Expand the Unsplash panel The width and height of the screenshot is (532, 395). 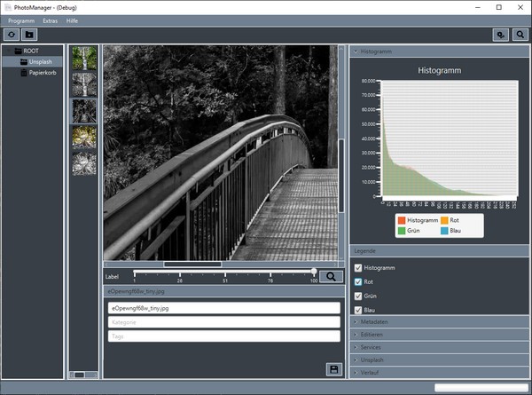pos(439,359)
